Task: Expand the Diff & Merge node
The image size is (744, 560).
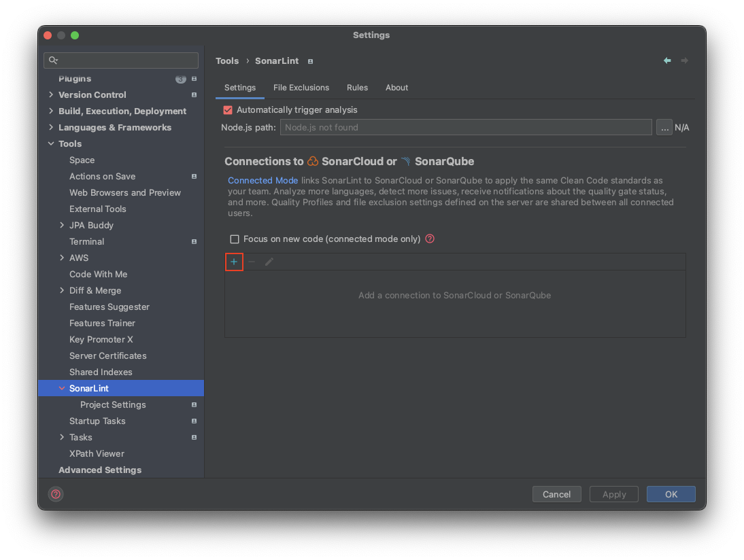Action: pos(62,291)
